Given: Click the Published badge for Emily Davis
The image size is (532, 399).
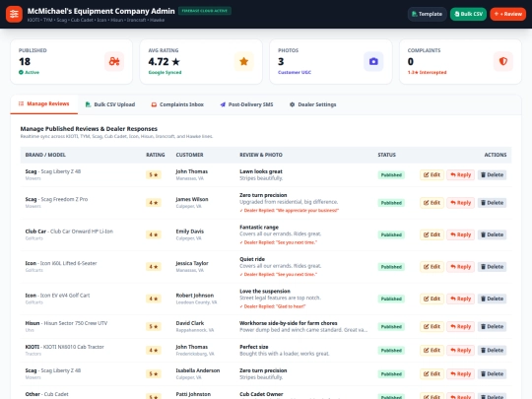Looking at the screenshot, I should [391, 234].
